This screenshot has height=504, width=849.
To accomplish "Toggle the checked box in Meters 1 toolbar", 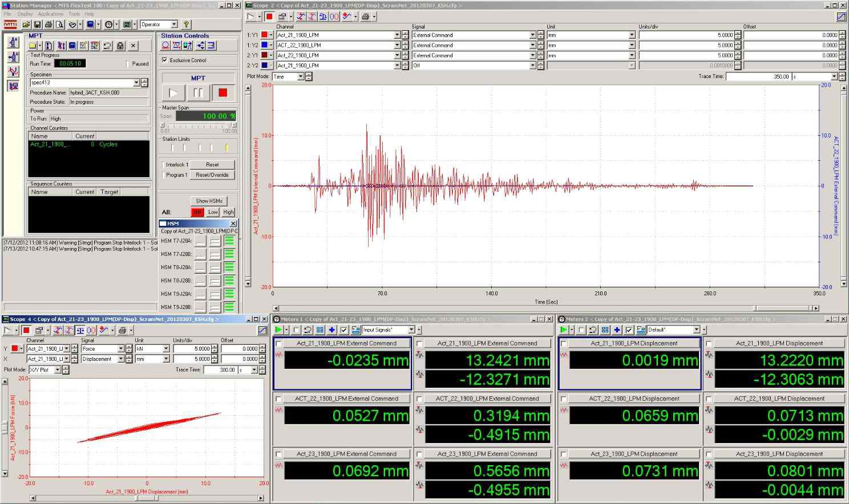I will tap(344, 330).
